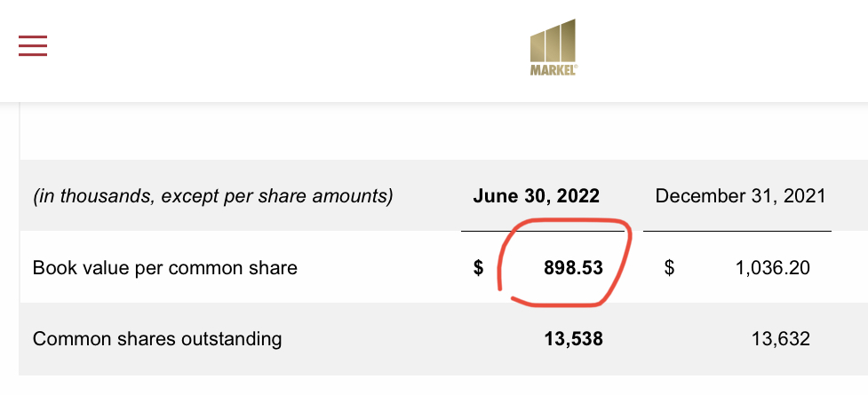Click the MARKEL wordmark text under the logo
The width and height of the screenshot is (868, 395).
click(553, 70)
